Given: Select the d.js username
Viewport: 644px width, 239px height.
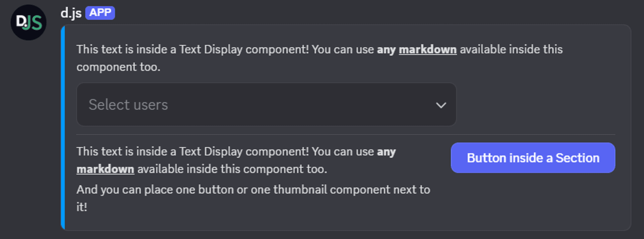Looking at the screenshot, I should (71, 13).
